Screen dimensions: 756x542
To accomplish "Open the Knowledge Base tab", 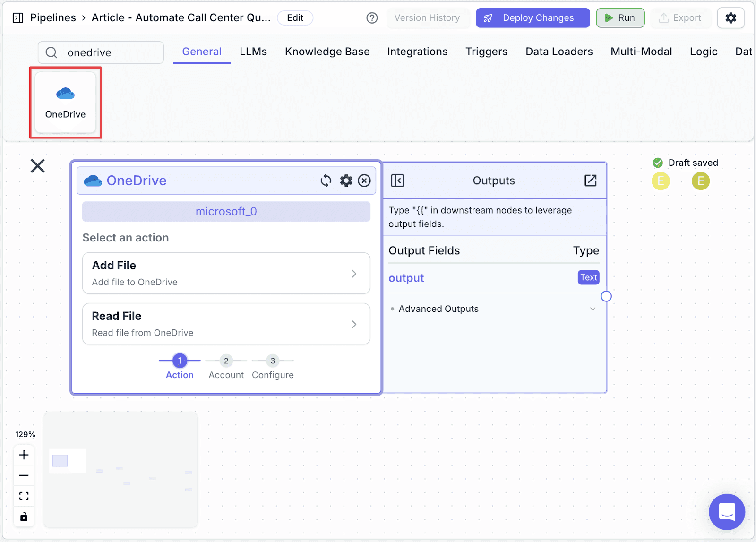I will pos(327,52).
